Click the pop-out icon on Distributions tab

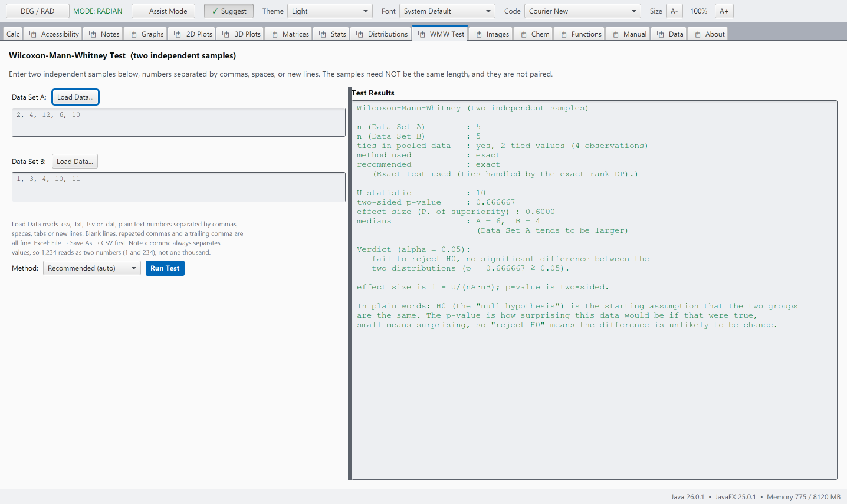pos(360,34)
